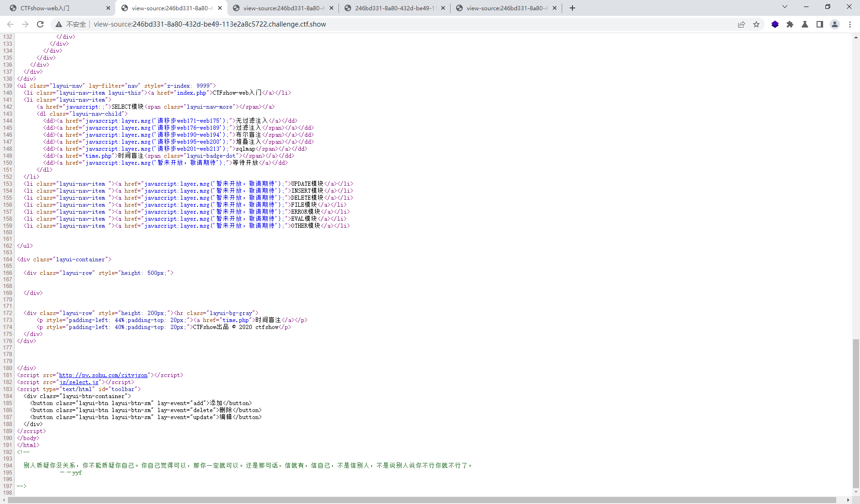Image resolution: width=860 pixels, height=504 pixels.
Task: Open the Chrome three-dot menu
Action: [850, 24]
